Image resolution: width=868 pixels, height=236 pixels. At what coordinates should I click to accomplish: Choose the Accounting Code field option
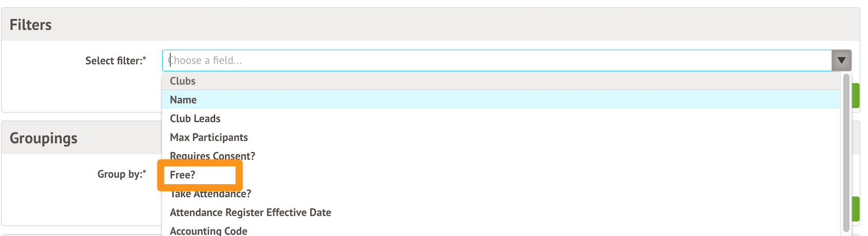208,231
